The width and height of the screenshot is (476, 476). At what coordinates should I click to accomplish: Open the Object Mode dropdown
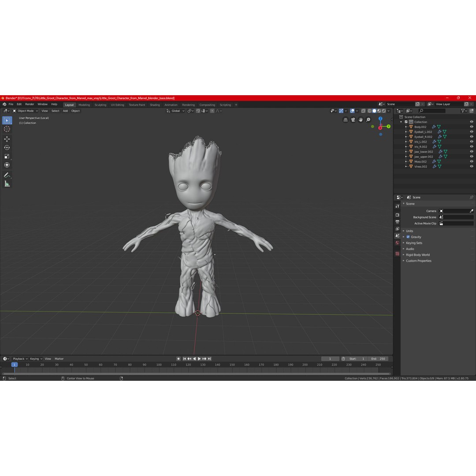pyautogui.click(x=26, y=111)
